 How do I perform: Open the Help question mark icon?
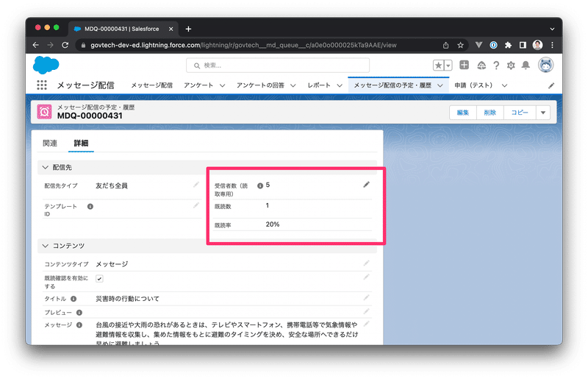pyautogui.click(x=496, y=65)
